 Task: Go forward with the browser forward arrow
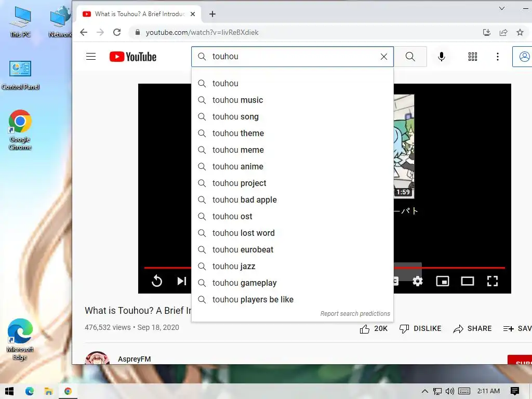(100, 32)
